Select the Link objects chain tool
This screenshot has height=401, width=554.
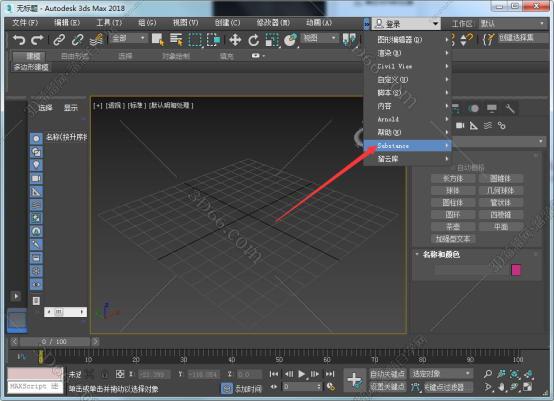tap(59, 40)
